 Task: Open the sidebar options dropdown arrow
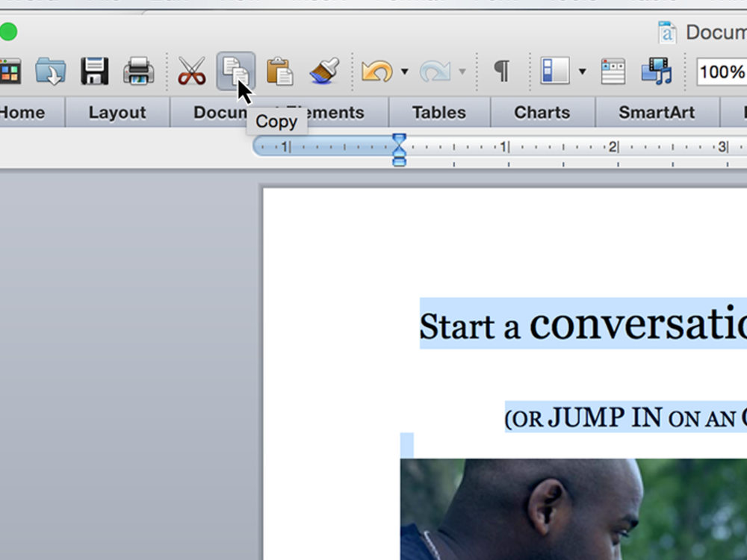[x=582, y=72]
